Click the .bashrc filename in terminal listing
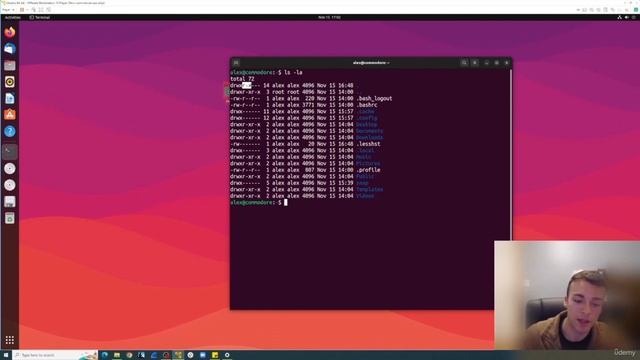 point(367,105)
